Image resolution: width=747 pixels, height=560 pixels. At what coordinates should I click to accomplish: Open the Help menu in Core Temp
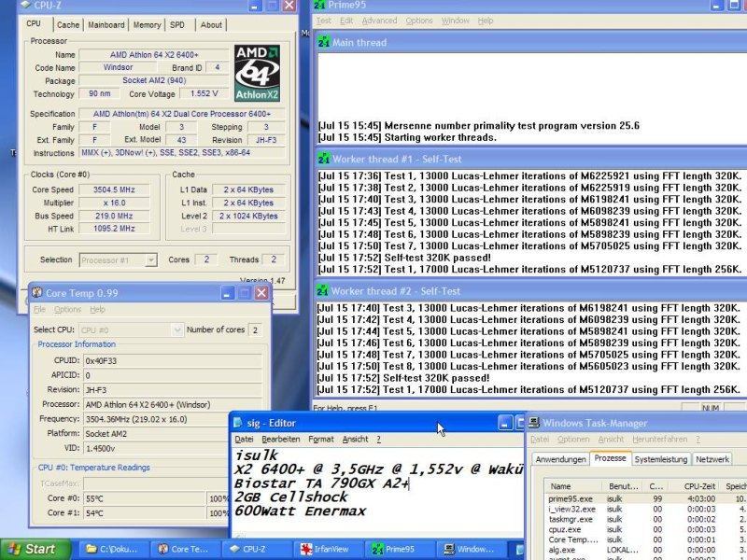click(97, 310)
